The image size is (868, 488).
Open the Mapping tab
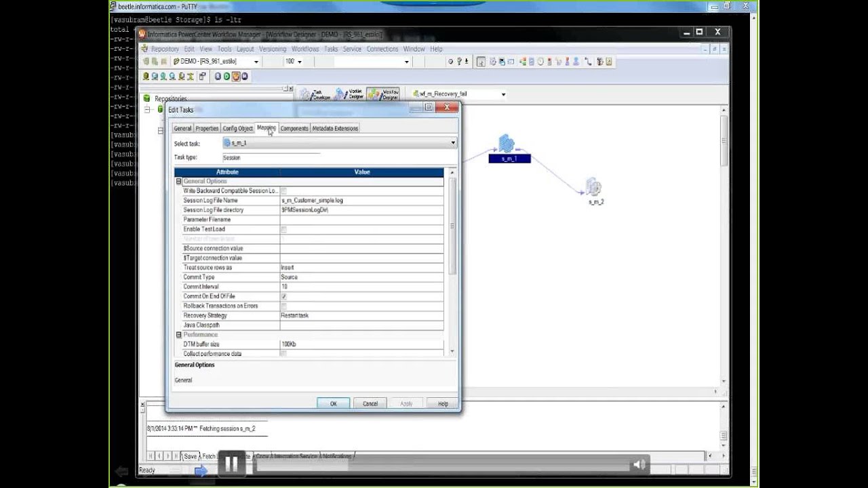[267, 127]
